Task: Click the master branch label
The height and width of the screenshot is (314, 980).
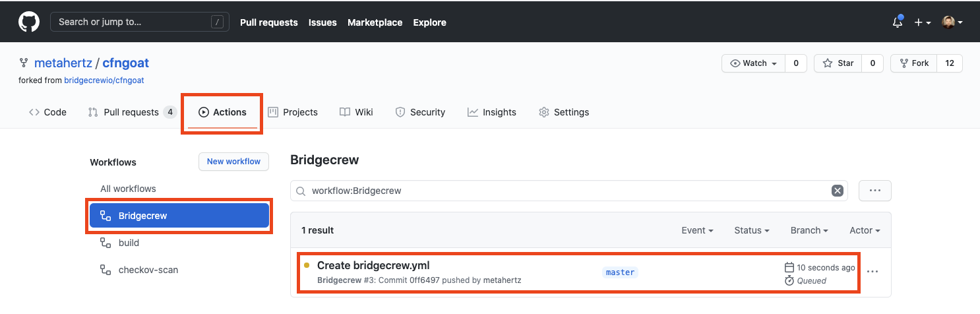Action: tap(620, 272)
